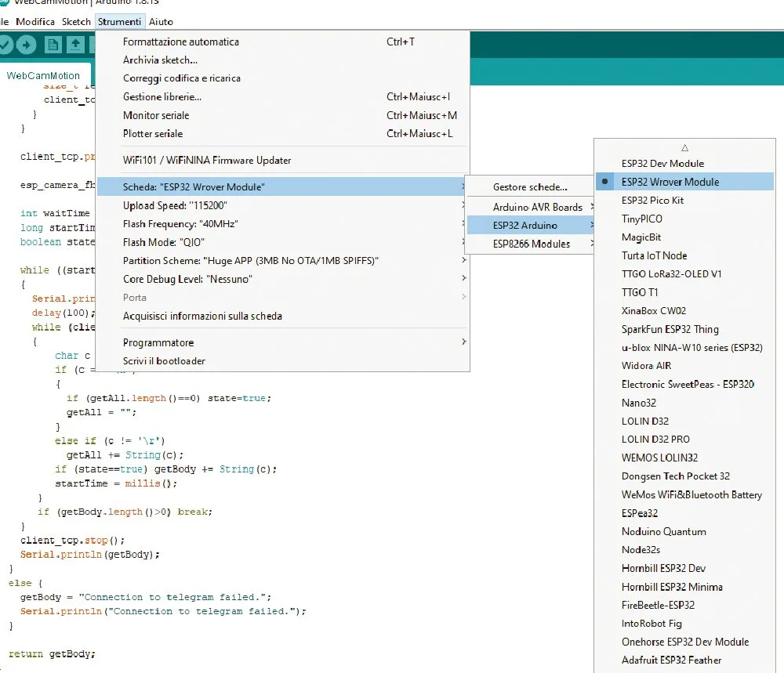
Task: Select Hornbill ESP32 Minima board
Action: click(684, 587)
